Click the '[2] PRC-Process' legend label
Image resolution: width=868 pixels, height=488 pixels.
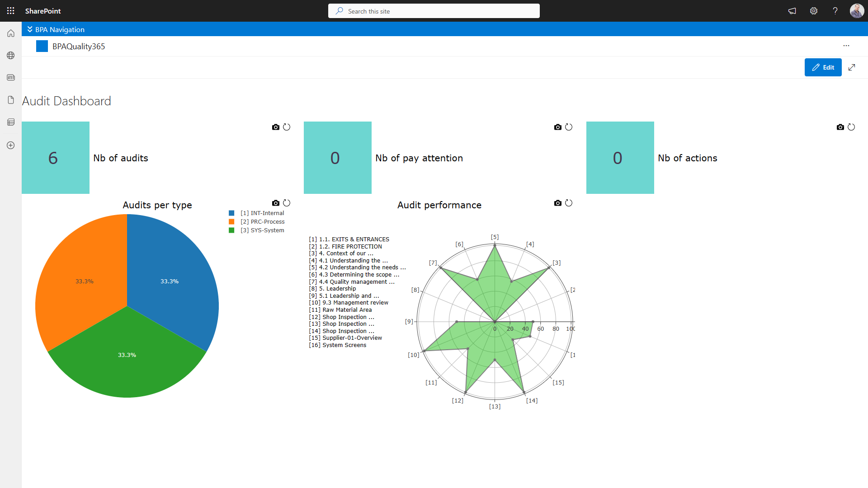tap(263, 221)
